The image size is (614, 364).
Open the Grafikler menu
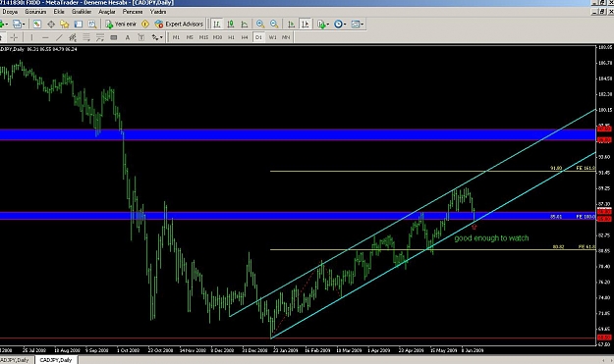[x=82, y=12]
